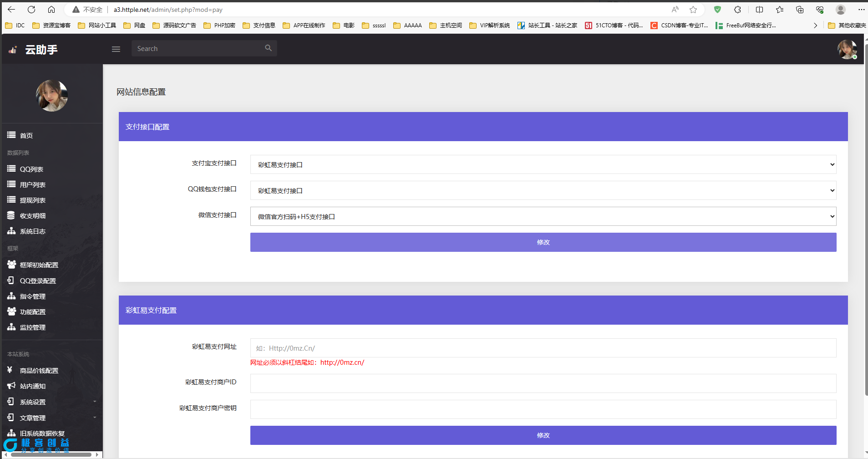The height and width of the screenshot is (459, 868).
Task: Open the 微信支付接口 dropdown
Action: point(543,216)
